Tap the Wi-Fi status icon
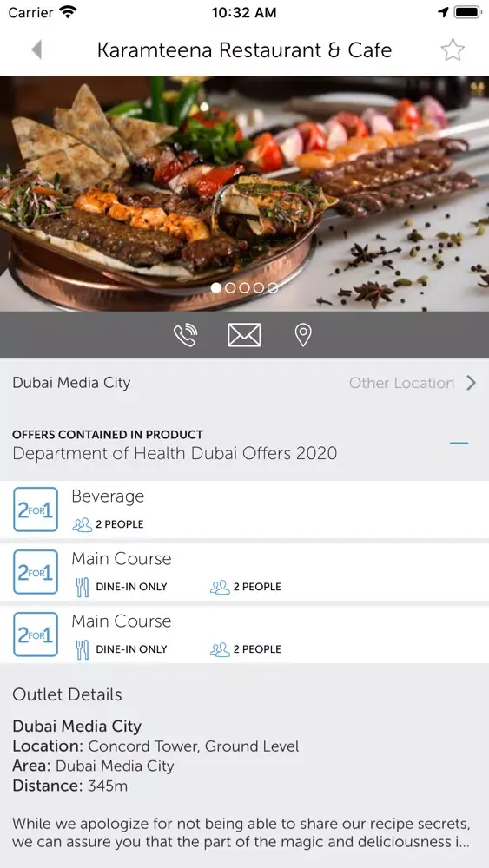This screenshot has width=489, height=868. tap(68, 12)
